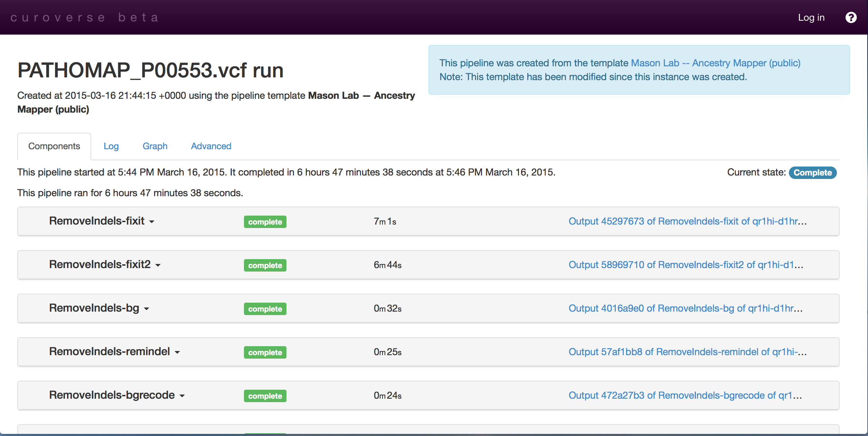Click the RemoveIndels-bgrecode component title
The image size is (868, 436).
point(112,395)
